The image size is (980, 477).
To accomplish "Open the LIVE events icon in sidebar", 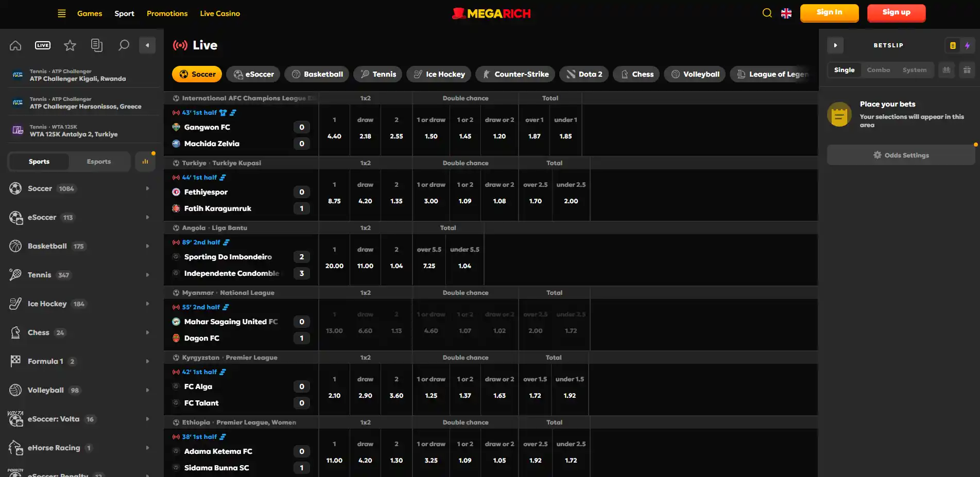I will [43, 45].
